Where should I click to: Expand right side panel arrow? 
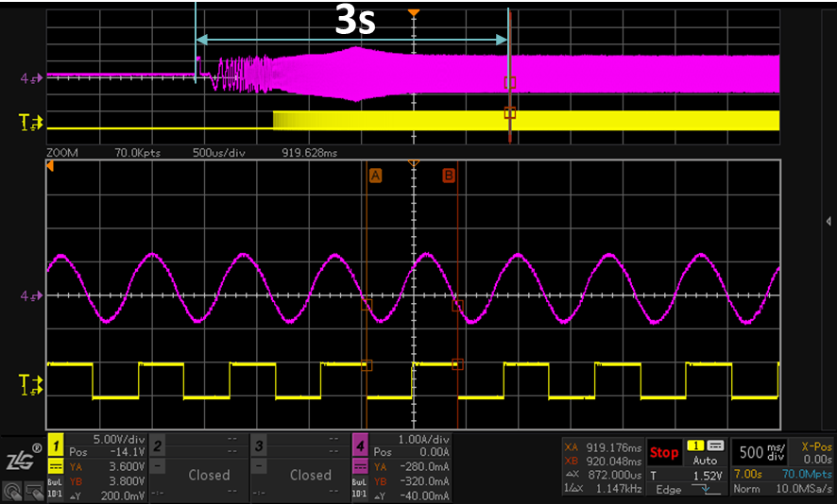[x=828, y=221]
